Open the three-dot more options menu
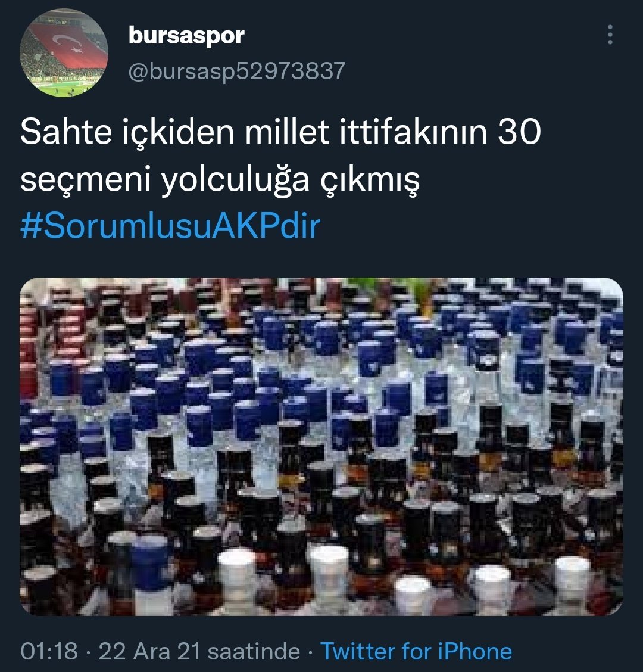The image size is (643, 672). pos(610,35)
